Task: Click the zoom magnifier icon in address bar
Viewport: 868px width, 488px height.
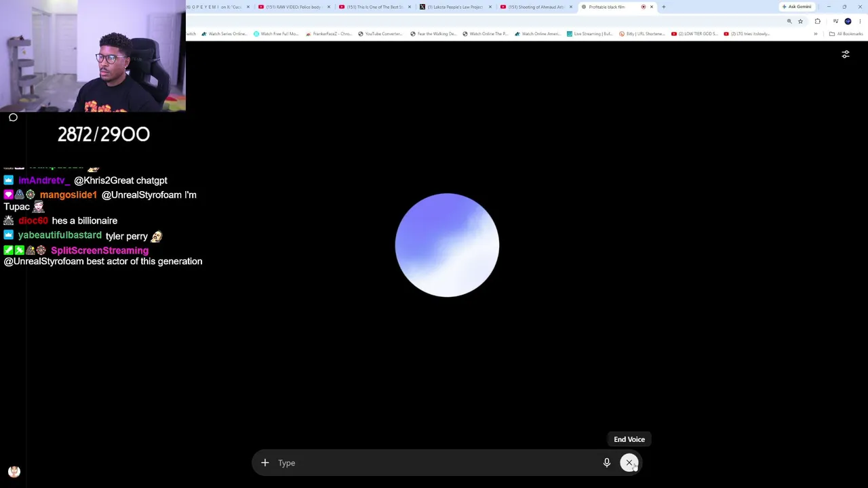Action: 789,21
